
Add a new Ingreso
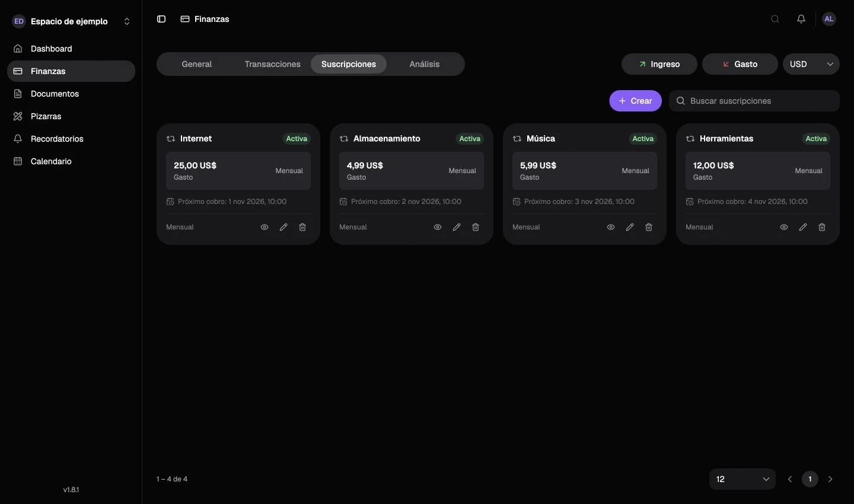click(x=659, y=64)
